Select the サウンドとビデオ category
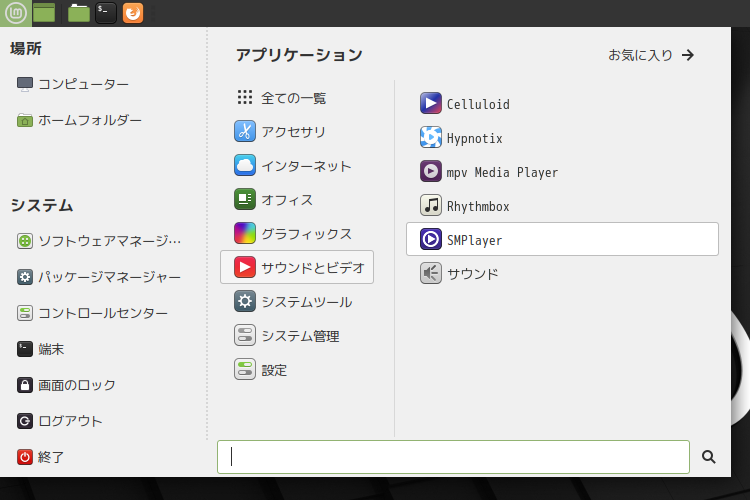750x500 pixels. 297,267
